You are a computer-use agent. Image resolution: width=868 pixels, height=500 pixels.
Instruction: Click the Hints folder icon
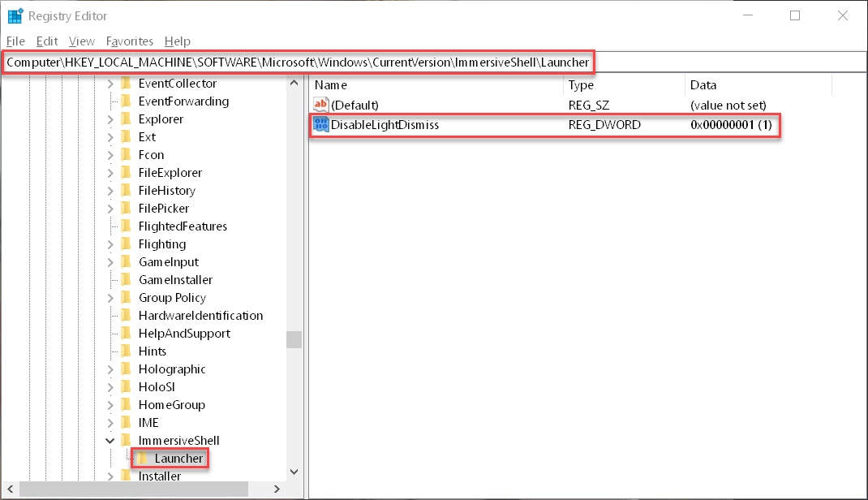127,351
